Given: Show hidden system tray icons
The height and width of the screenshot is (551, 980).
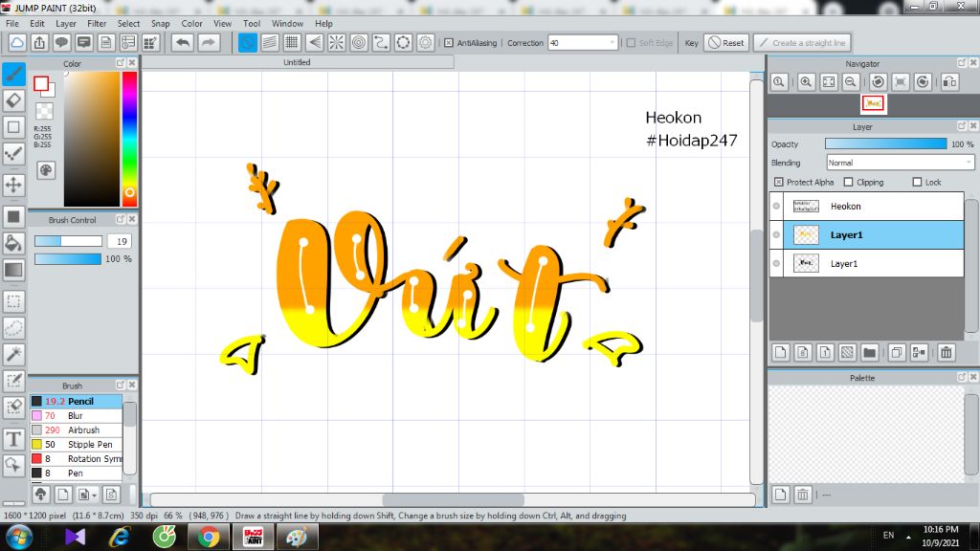Looking at the screenshot, I should click(x=908, y=537).
